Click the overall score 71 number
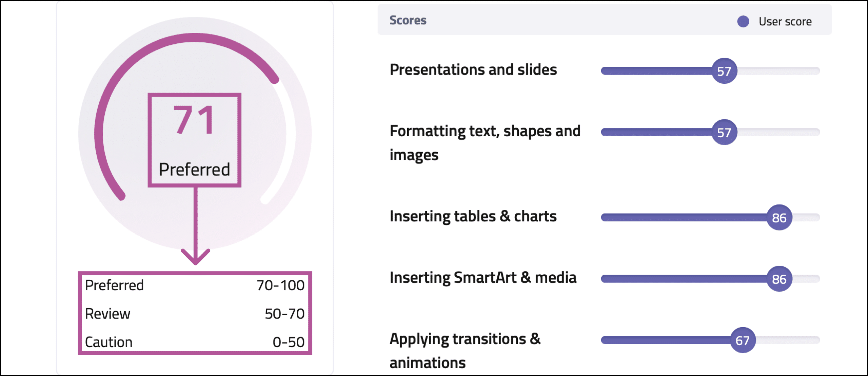868x376 pixels. [x=194, y=120]
